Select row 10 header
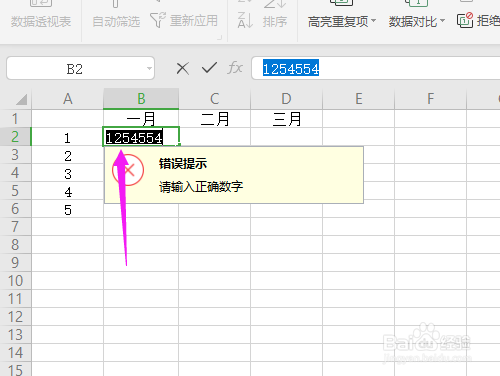Viewport: 500px width, 376px height. (x=15, y=281)
